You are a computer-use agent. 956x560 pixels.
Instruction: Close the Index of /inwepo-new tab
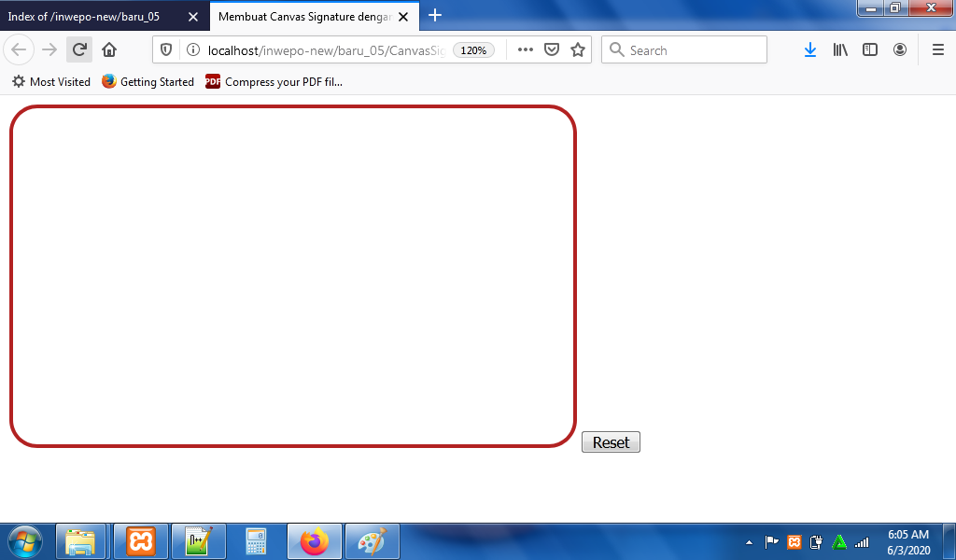(193, 17)
